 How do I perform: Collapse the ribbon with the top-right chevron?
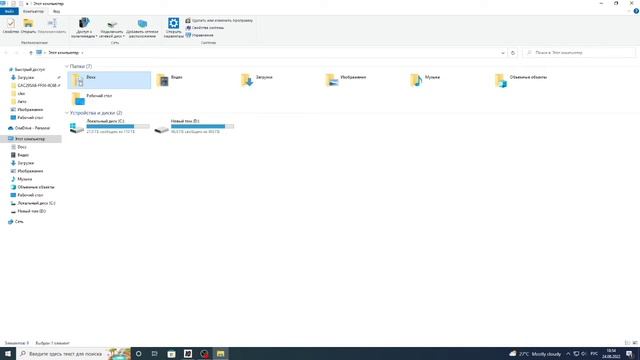point(629,11)
